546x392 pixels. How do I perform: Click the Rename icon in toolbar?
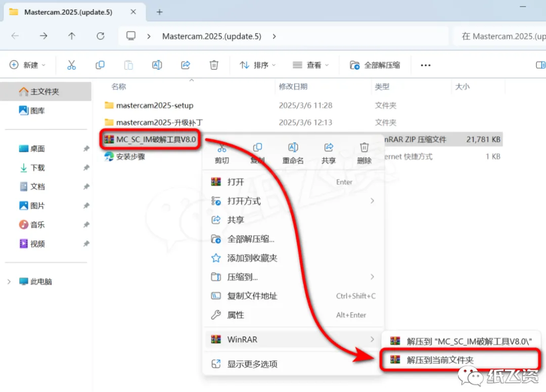(157, 65)
